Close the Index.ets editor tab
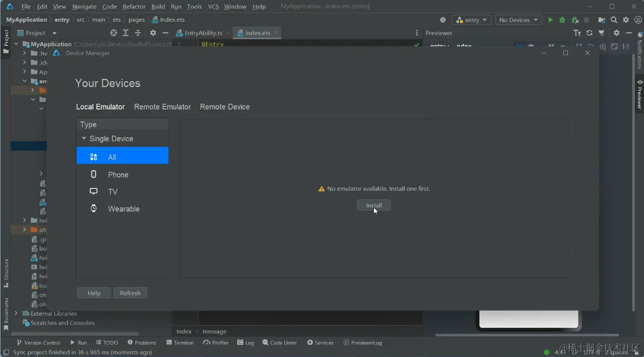This screenshot has width=644, height=357. (x=276, y=33)
